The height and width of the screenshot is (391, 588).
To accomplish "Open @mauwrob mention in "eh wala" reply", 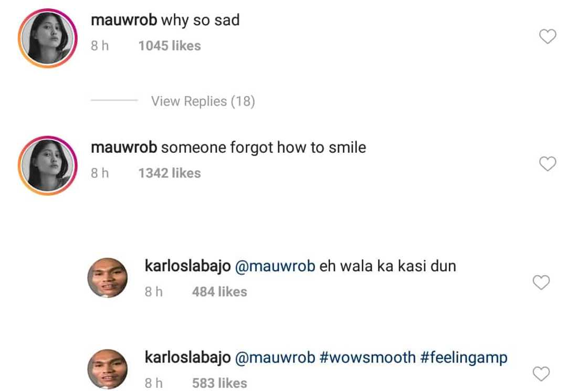I will click(275, 266).
